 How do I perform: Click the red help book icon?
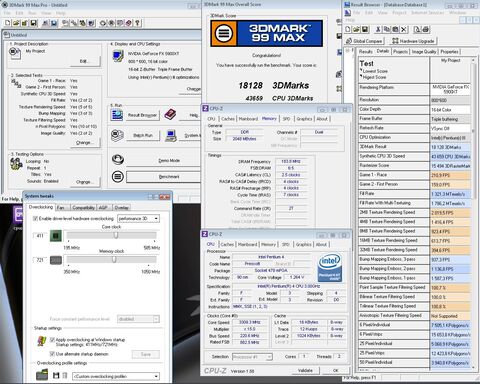point(170,114)
